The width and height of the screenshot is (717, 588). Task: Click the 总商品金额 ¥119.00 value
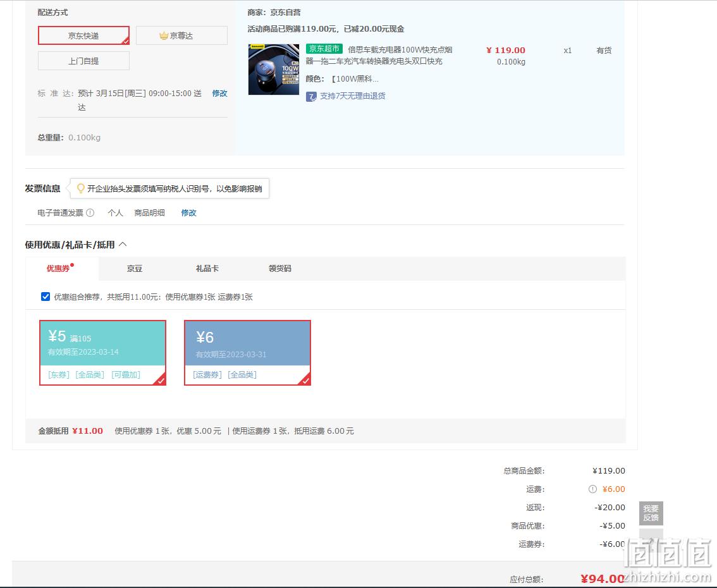click(x=609, y=470)
